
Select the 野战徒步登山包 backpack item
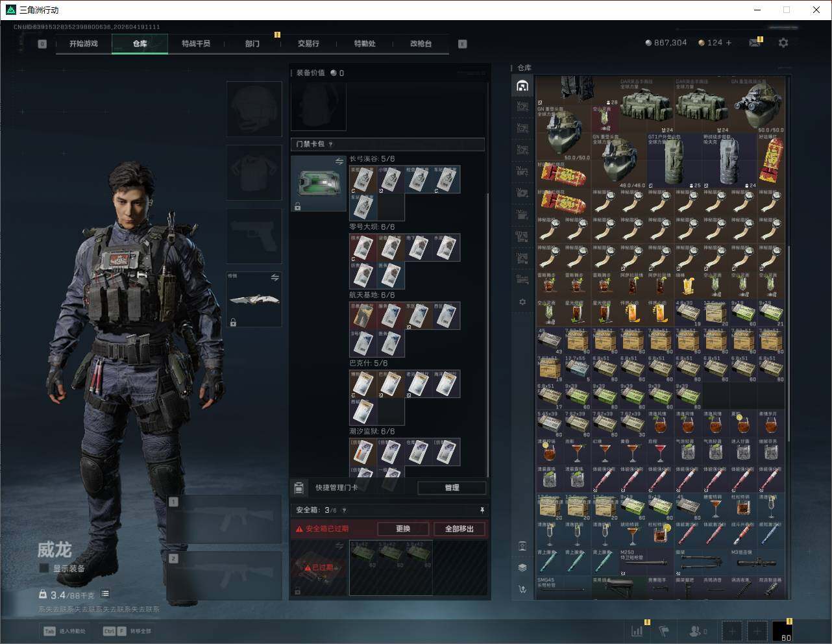(729, 162)
